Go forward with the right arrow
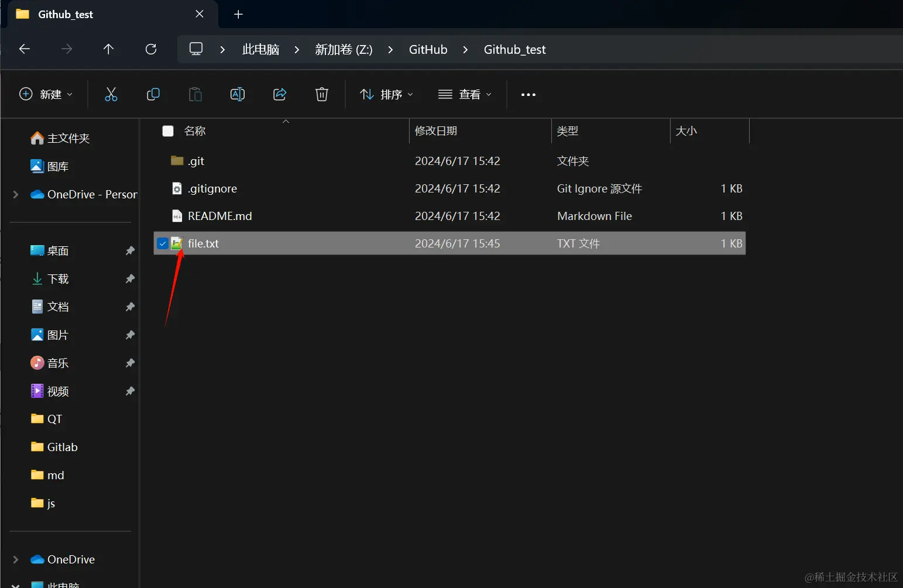The width and height of the screenshot is (903, 588). (67, 49)
